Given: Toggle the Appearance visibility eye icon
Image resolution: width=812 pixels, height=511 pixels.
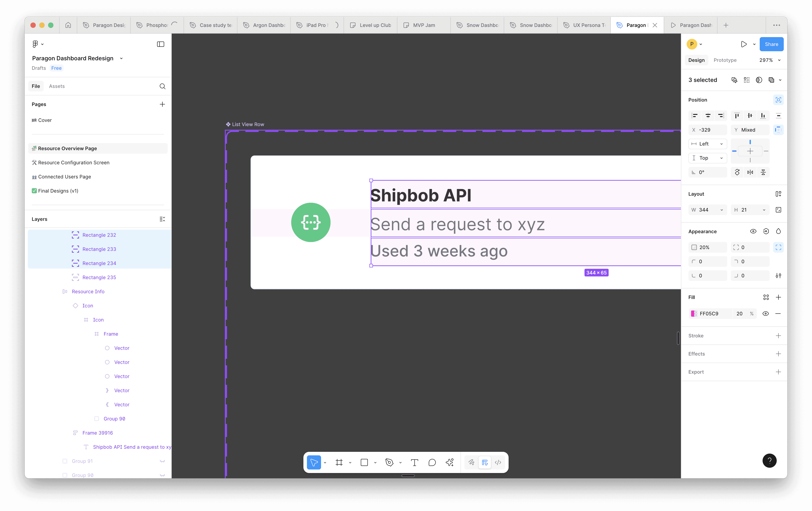Looking at the screenshot, I should [x=753, y=231].
